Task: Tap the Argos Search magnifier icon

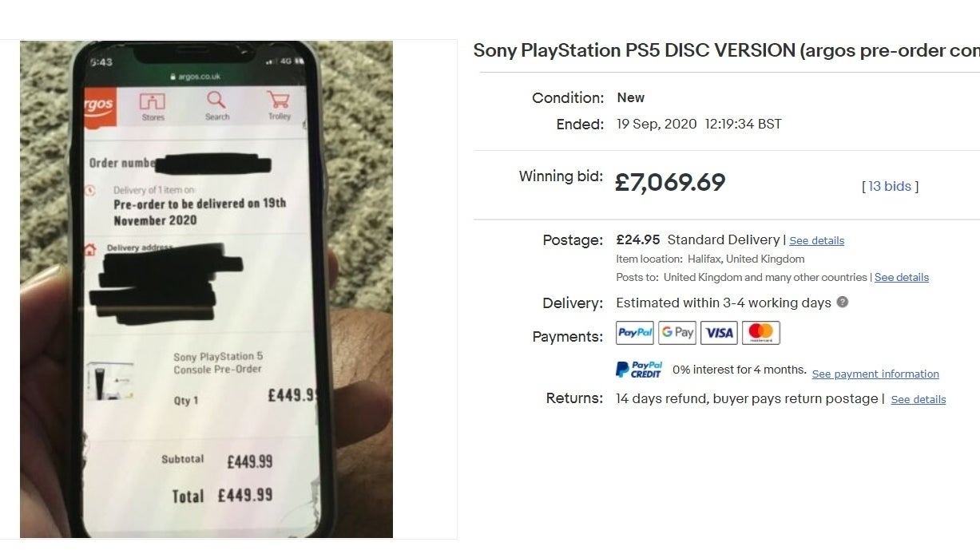Action: tap(216, 106)
